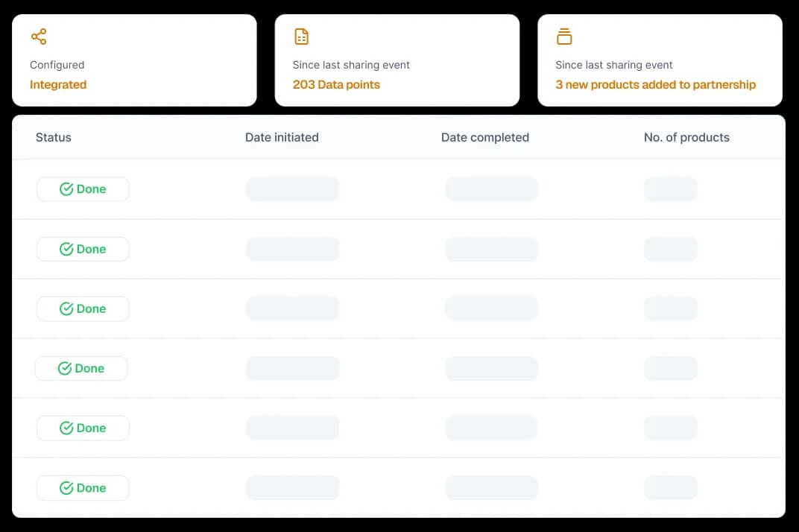Click the 203 Data points link
Image resolution: width=799 pixels, height=532 pixels.
336,85
